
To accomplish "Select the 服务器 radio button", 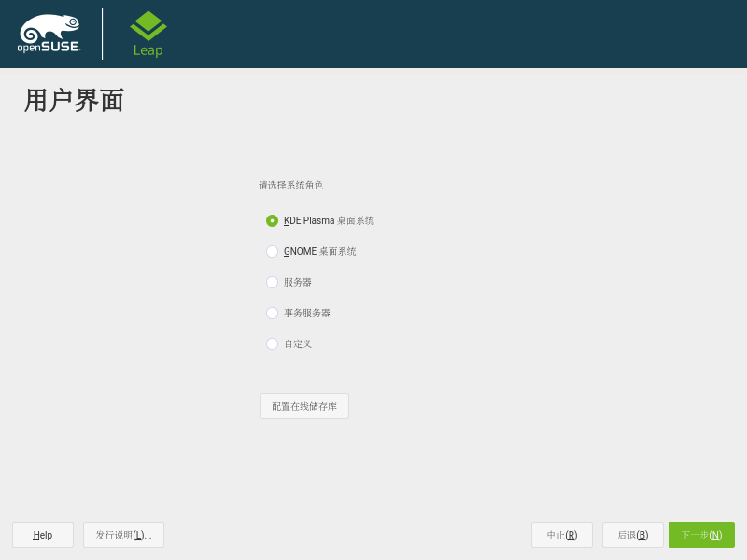I will click(272, 283).
